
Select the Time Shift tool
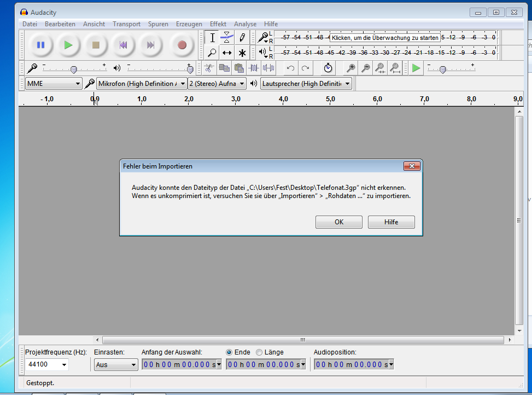point(227,53)
